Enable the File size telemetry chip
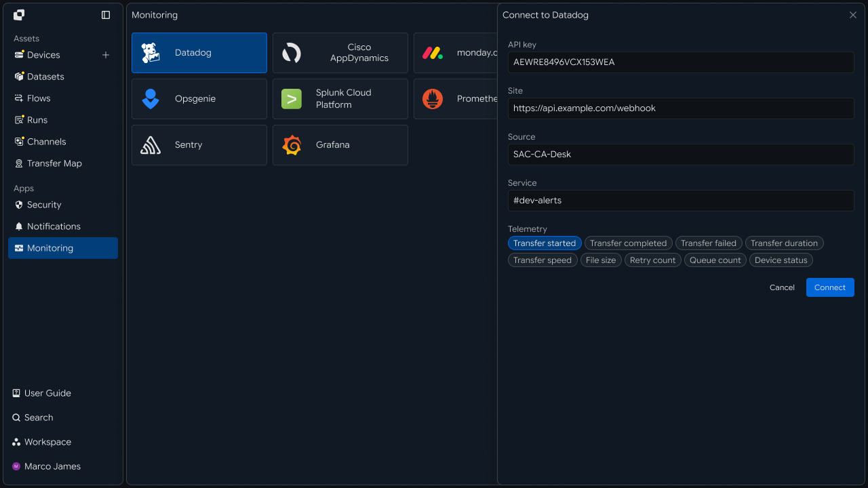 point(601,260)
